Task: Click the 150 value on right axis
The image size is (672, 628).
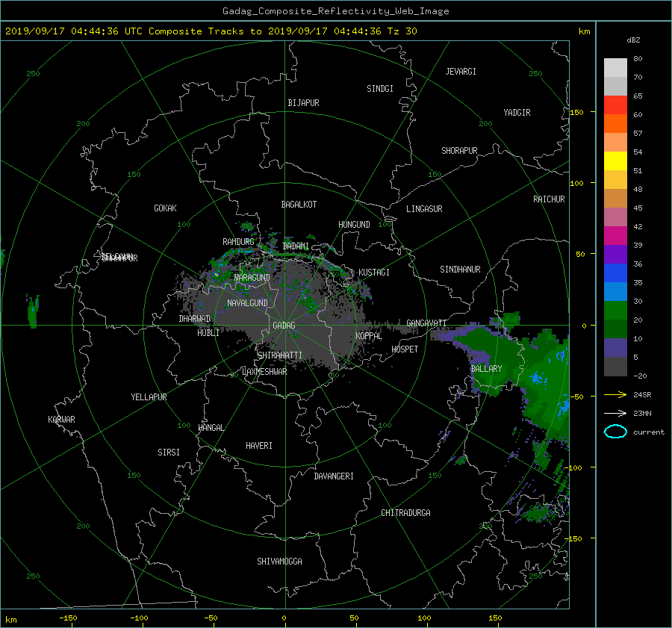Action: (x=576, y=112)
